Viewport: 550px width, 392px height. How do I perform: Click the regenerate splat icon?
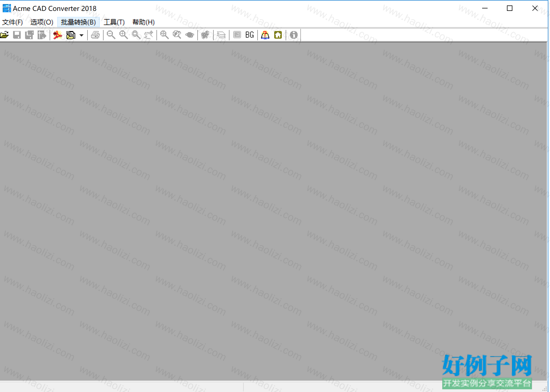(205, 35)
